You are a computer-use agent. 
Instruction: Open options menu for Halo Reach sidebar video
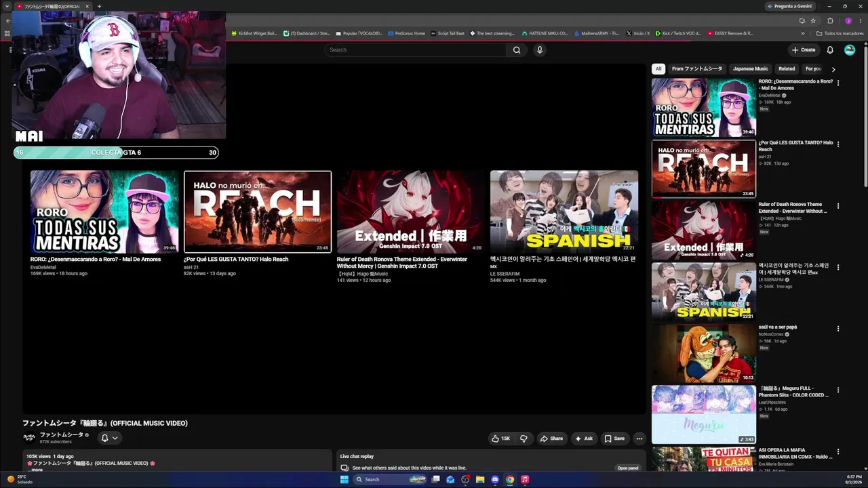pos(838,144)
